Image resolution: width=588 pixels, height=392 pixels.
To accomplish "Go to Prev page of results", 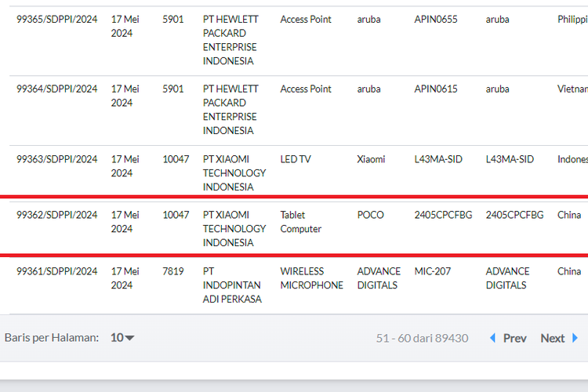I will (514, 338).
